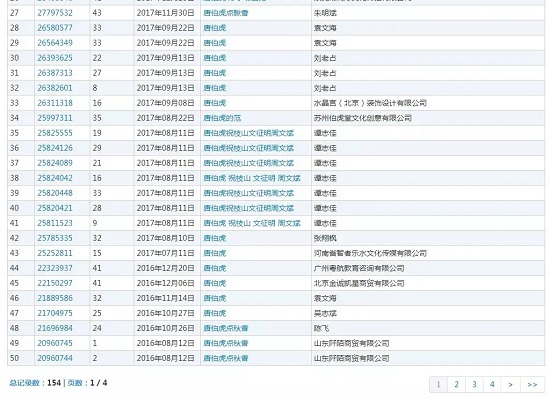Open registration number 27797532 link
The width and height of the screenshot is (550, 399).
pos(55,13)
